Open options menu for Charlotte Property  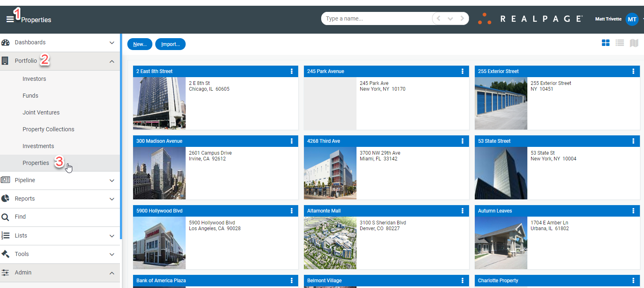pyautogui.click(x=633, y=281)
